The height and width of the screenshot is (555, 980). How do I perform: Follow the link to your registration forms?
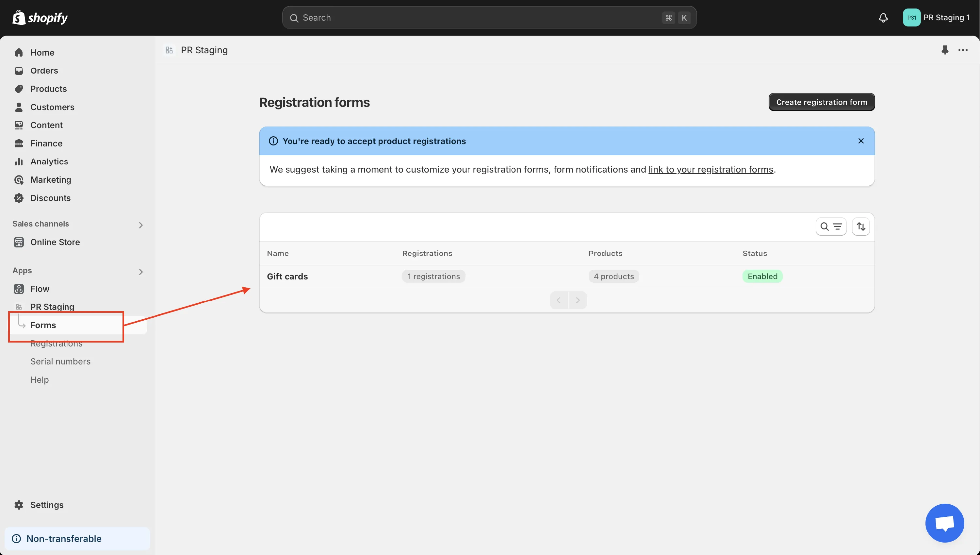tap(711, 169)
